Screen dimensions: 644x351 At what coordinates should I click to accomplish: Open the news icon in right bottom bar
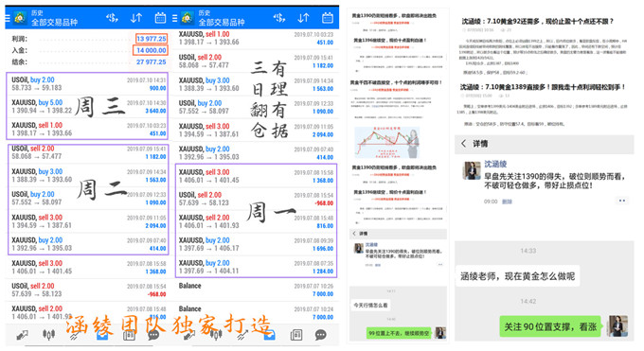[296, 335]
